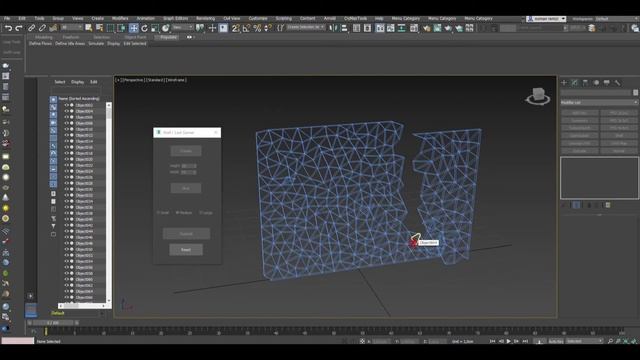Click the Auto Key button
The width and height of the screenshot is (640, 360).
pos(556,341)
